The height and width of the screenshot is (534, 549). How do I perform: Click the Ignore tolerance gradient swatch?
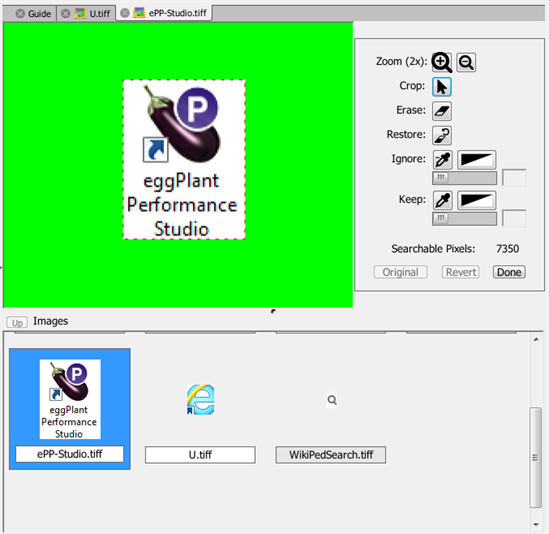pyautogui.click(x=477, y=160)
